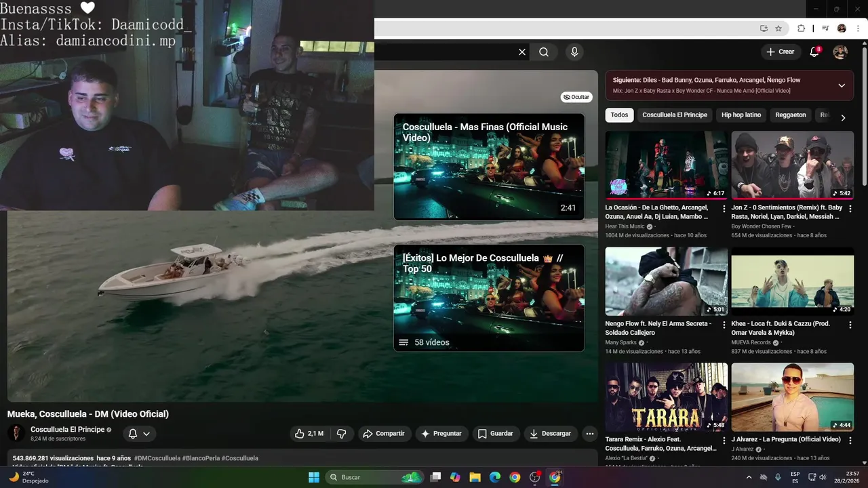Open options menu for Jon Z 0 Sentimientos
Screen dimensions: 868x488
[850, 209]
